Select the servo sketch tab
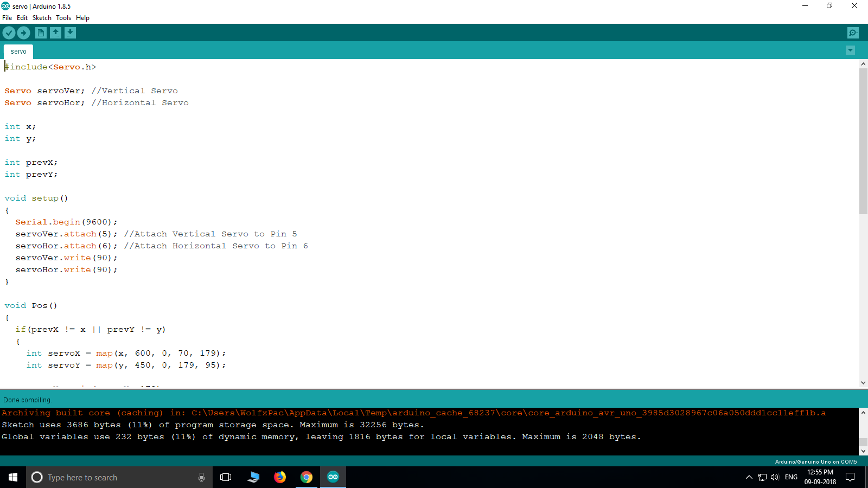This screenshot has width=868, height=488. (18, 51)
